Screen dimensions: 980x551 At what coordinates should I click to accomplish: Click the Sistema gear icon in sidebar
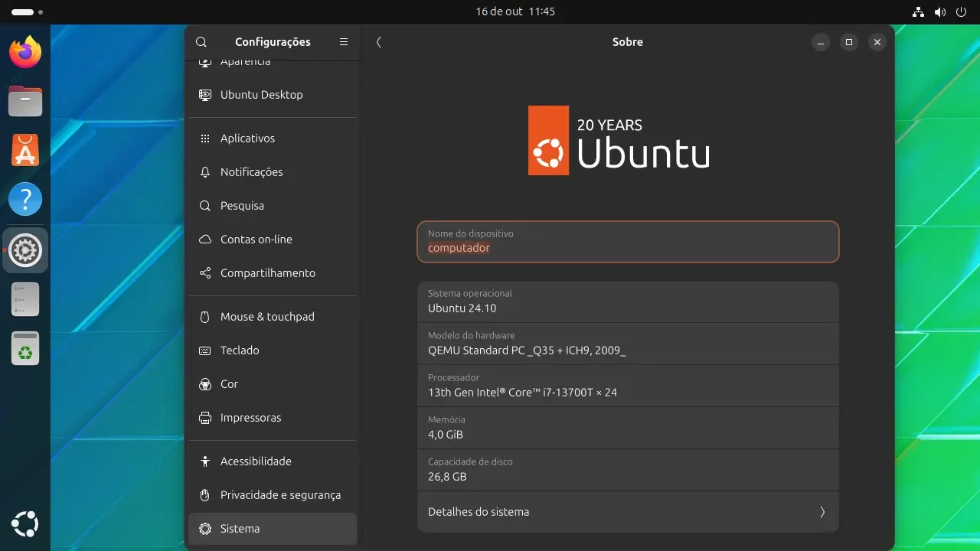coord(204,529)
